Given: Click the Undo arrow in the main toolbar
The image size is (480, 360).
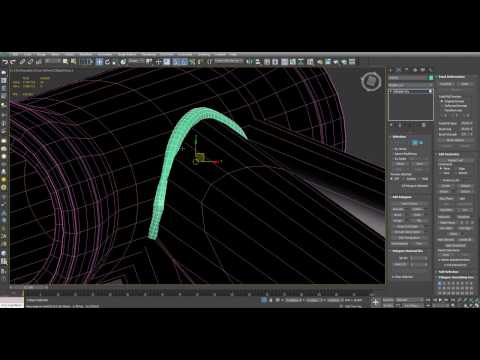Looking at the screenshot, I should click(5, 62).
